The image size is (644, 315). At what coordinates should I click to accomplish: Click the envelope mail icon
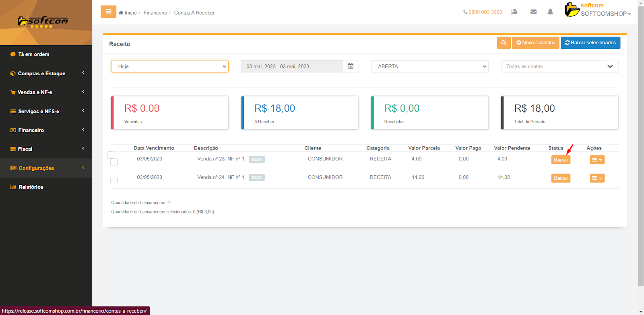(533, 12)
